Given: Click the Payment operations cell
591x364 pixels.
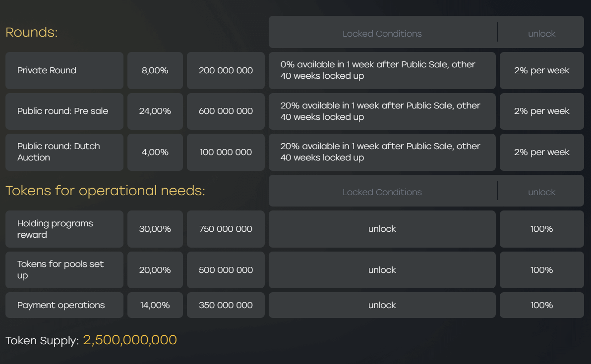Looking at the screenshot, I should click(x=64, y=305).
